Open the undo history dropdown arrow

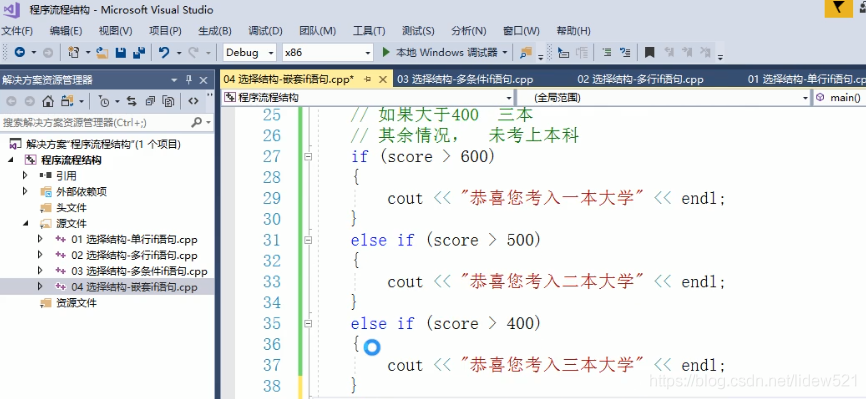(x=179, y=52)
